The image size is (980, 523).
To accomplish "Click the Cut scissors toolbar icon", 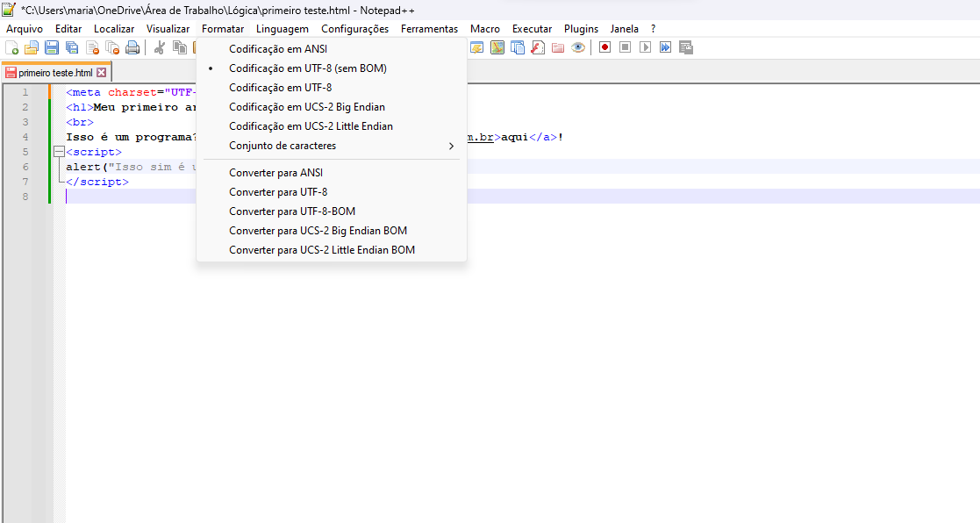I will tap(160, 47).
